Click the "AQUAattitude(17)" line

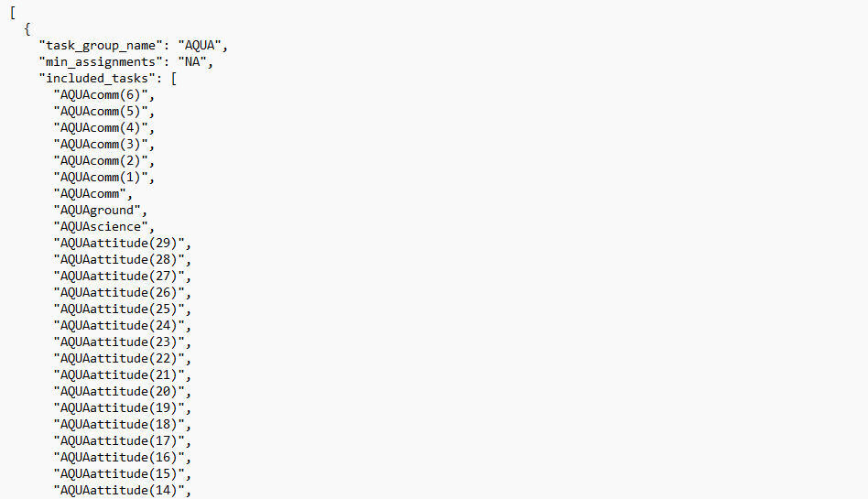[x=122, y=440]
